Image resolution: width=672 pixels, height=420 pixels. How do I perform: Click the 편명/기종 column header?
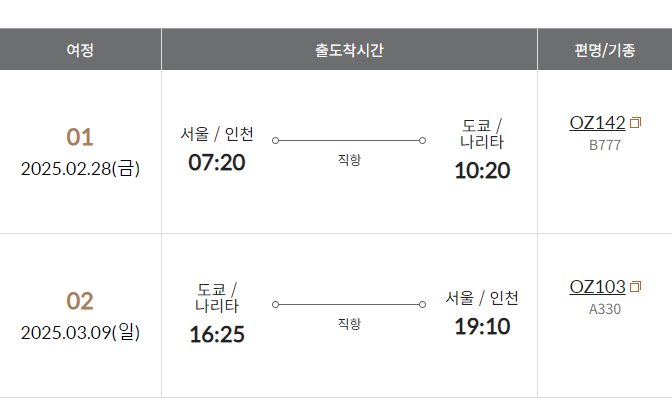click(x=605, y=49)
